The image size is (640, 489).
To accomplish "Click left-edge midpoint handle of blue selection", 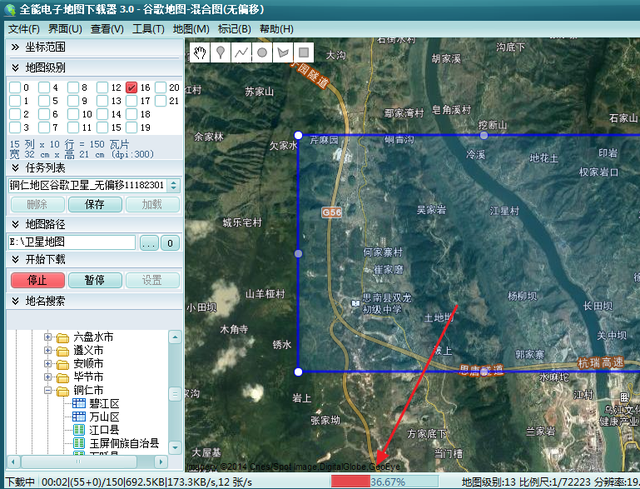I will (x=298, y=253).
